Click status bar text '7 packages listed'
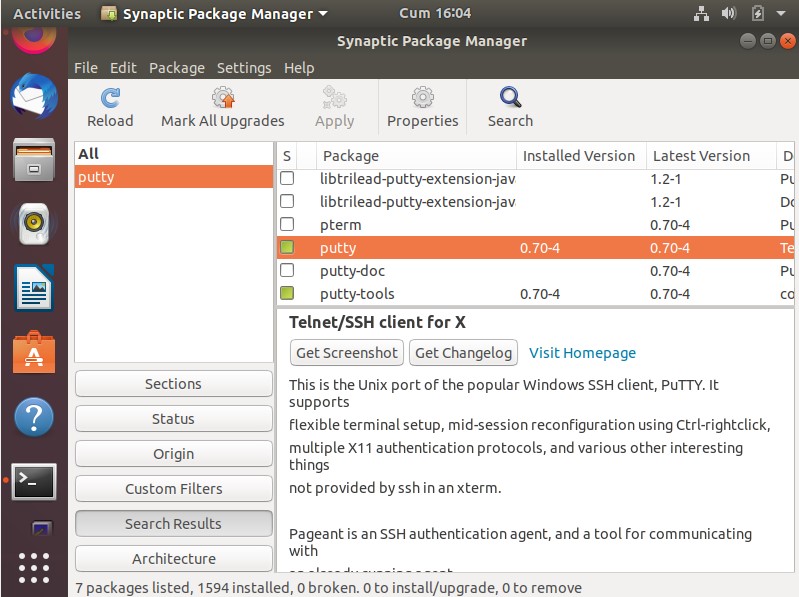The width and height of the screenshot is (799, 597). [x=134, y=587]
